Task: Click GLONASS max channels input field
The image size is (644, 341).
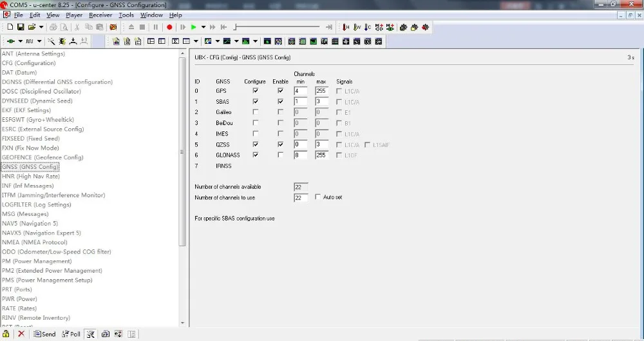Action: [321, 155]
